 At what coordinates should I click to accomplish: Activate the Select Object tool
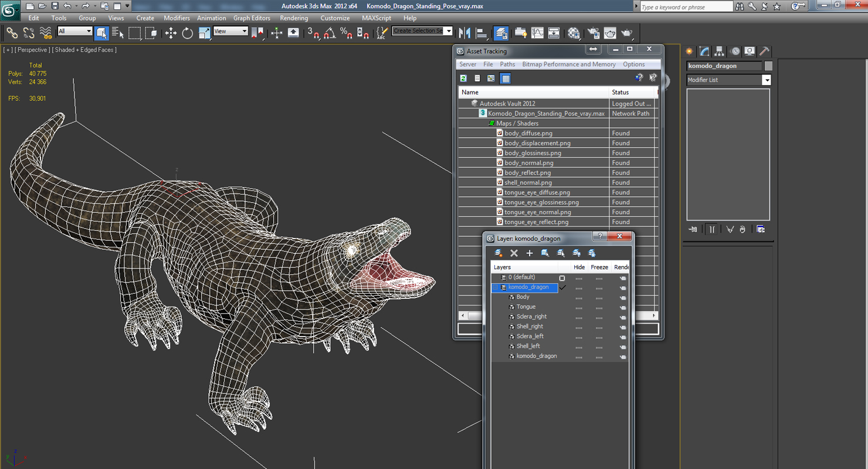click(x=101, y=33)
